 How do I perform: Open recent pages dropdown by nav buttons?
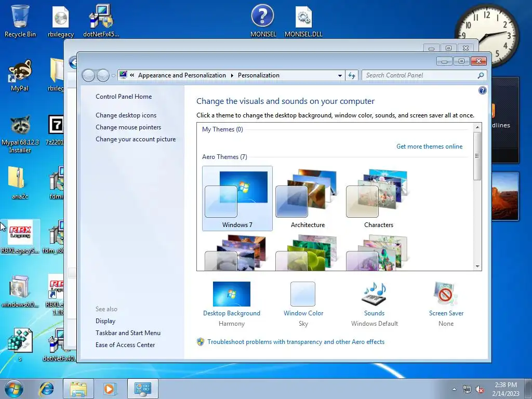(113, 75)
